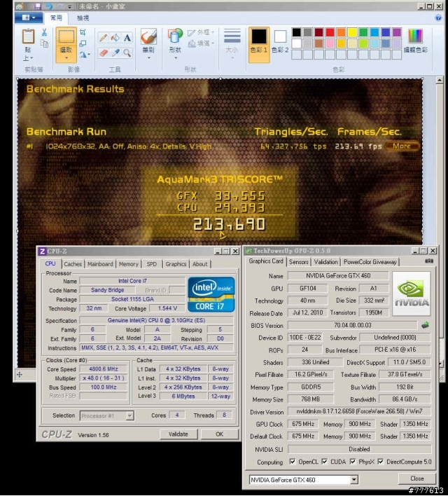
Task: Select the Fill bucket tool
Action: (115, 38)
